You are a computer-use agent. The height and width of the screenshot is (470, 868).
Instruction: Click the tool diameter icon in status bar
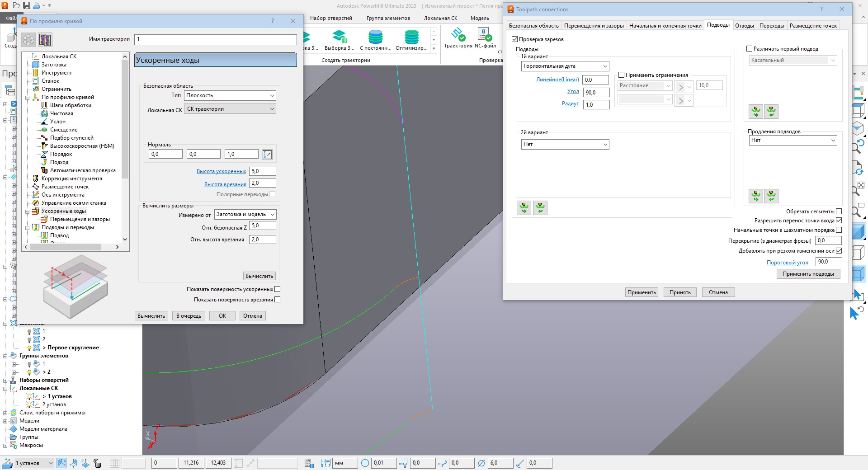click(481, 463)
